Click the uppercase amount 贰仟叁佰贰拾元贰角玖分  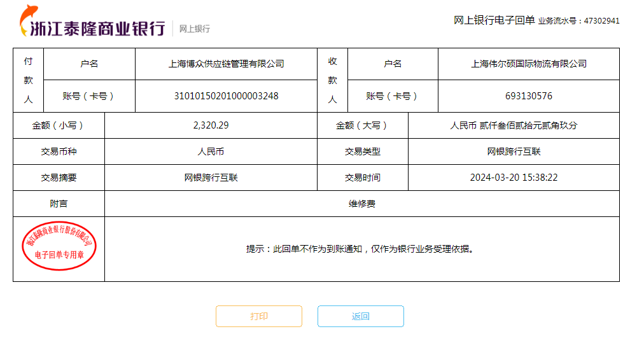(x=513, y=125)
